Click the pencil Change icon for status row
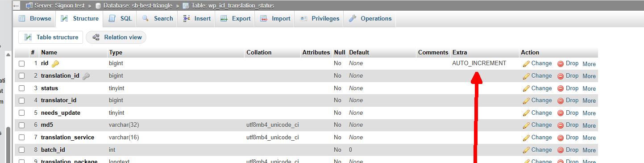 (x=526, y=88)
